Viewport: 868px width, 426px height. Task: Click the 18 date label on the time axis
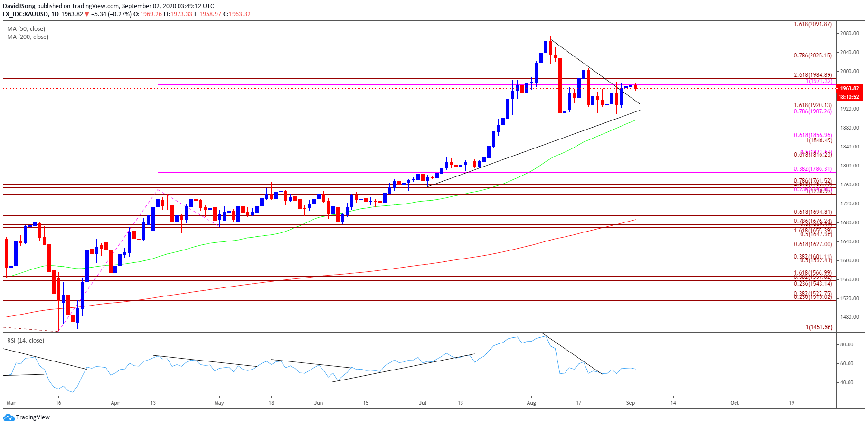271,403
